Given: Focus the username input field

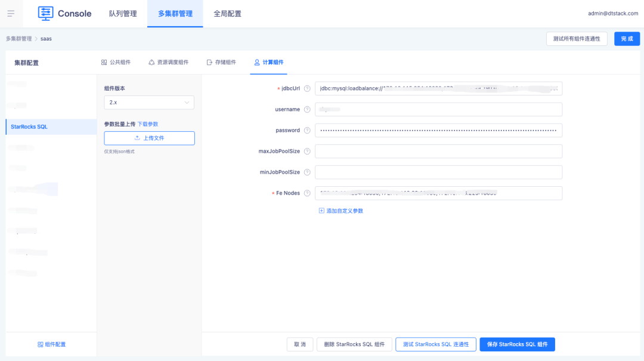Looking at the screenshot, I should click(x=439, y=109).
